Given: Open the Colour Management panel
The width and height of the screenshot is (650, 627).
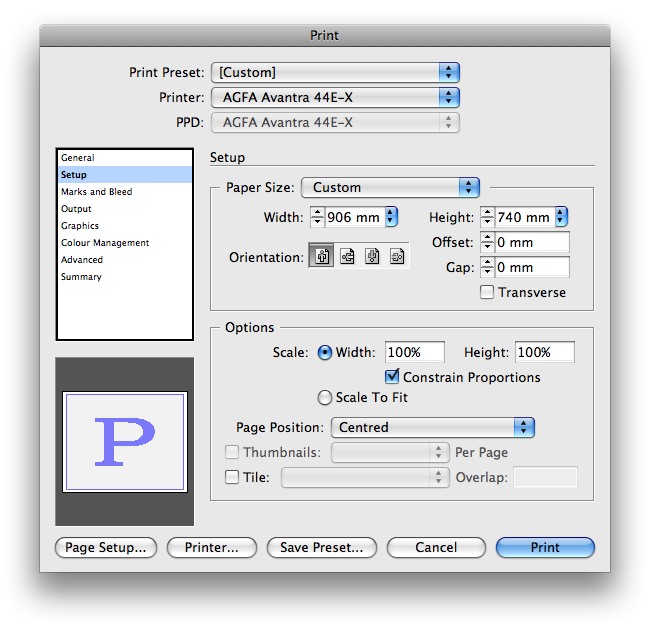Looking at the screenshot, I should click(125, 243).
